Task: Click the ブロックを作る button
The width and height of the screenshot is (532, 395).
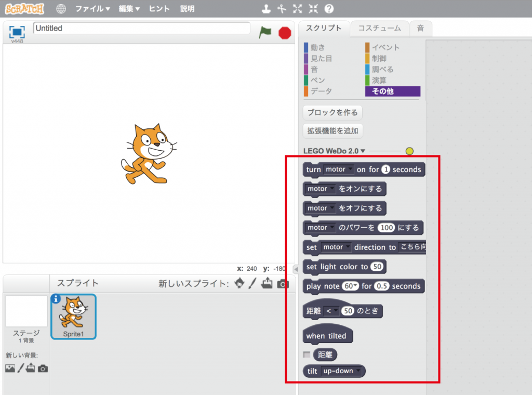Action: (332, 112)
